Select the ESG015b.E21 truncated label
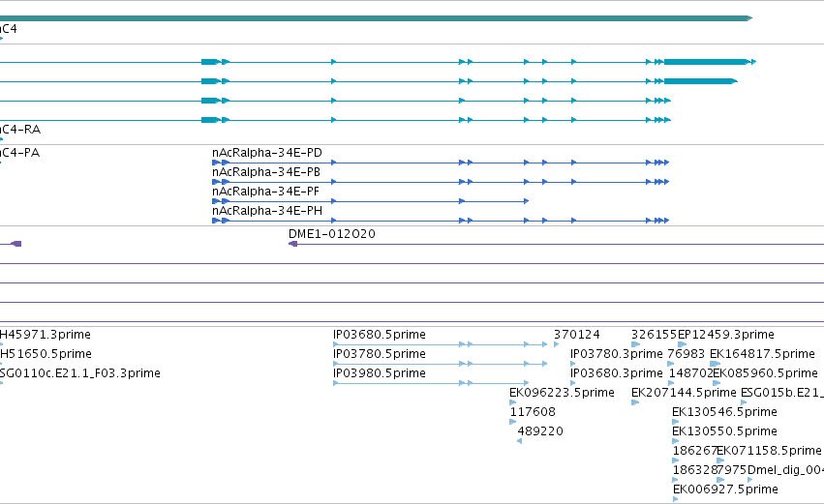The image size is (824, 504). pos(782,393)
